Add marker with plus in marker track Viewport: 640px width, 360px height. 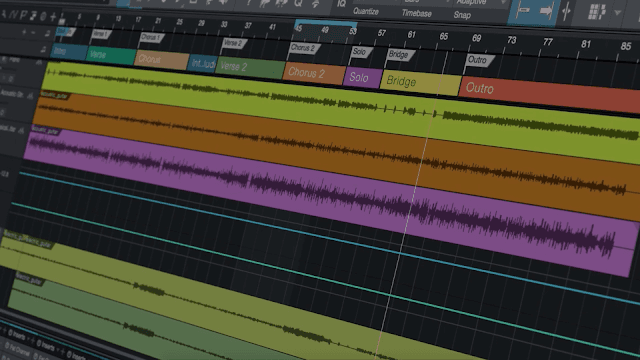click(x=24, y=32)
